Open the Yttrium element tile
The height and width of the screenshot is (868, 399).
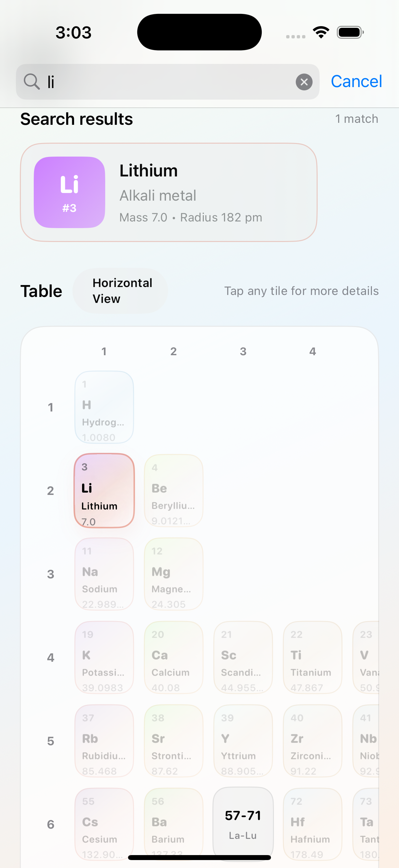click(243, 741)
